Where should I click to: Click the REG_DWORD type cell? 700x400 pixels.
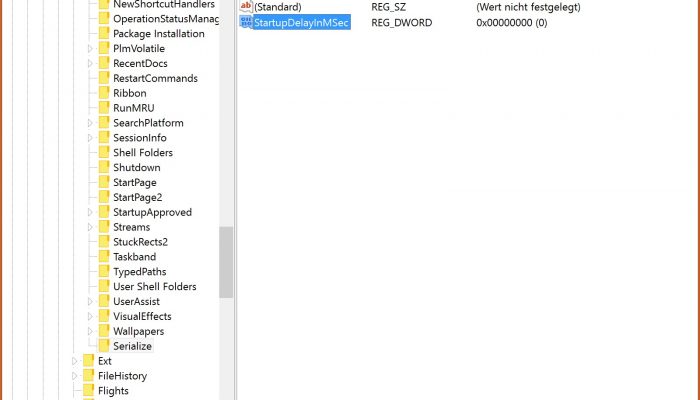[401, 22]
